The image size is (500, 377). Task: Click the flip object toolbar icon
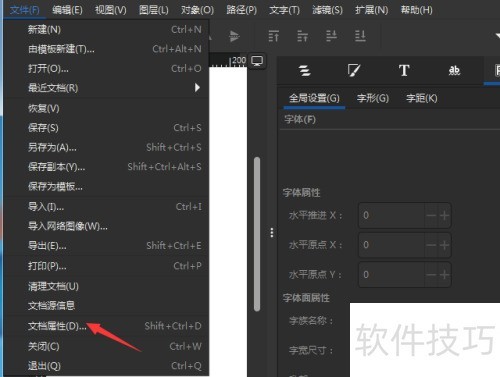click(234, 36)
